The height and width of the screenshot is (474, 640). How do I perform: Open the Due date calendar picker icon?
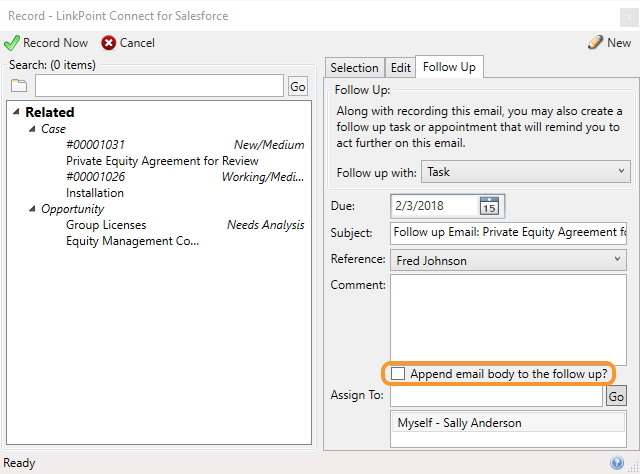[x=489, y=206]
